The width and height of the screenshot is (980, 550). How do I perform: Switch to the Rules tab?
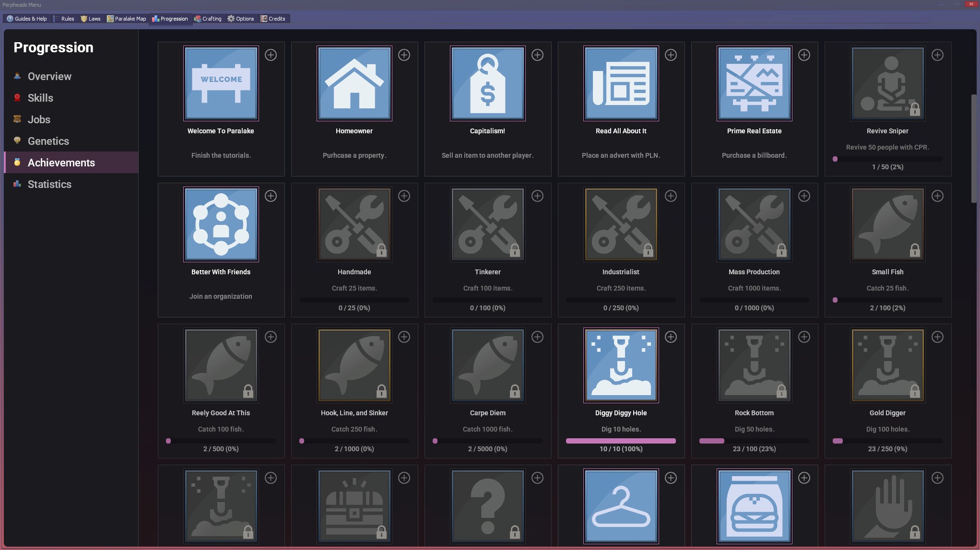pos(65,19)
